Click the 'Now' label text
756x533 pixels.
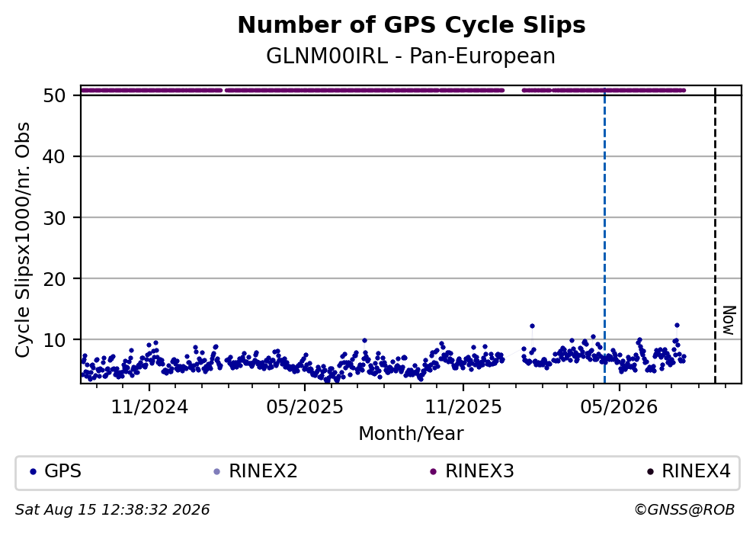[x=729, y=321]
